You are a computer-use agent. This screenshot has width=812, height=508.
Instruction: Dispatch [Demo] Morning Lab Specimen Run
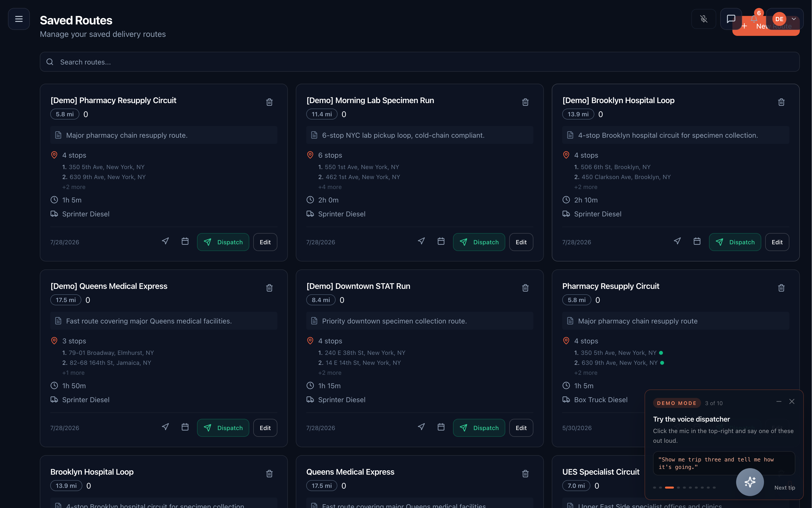tap(479, 242)
